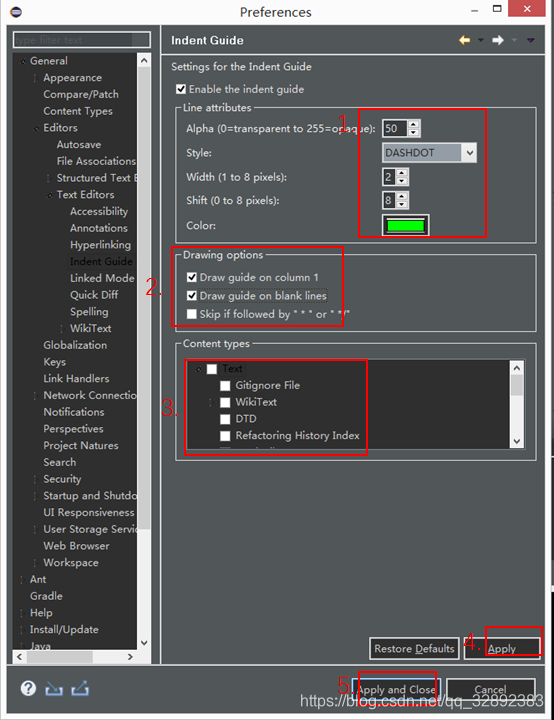
Task: Expand the Ant tree node
Action: 22,579
